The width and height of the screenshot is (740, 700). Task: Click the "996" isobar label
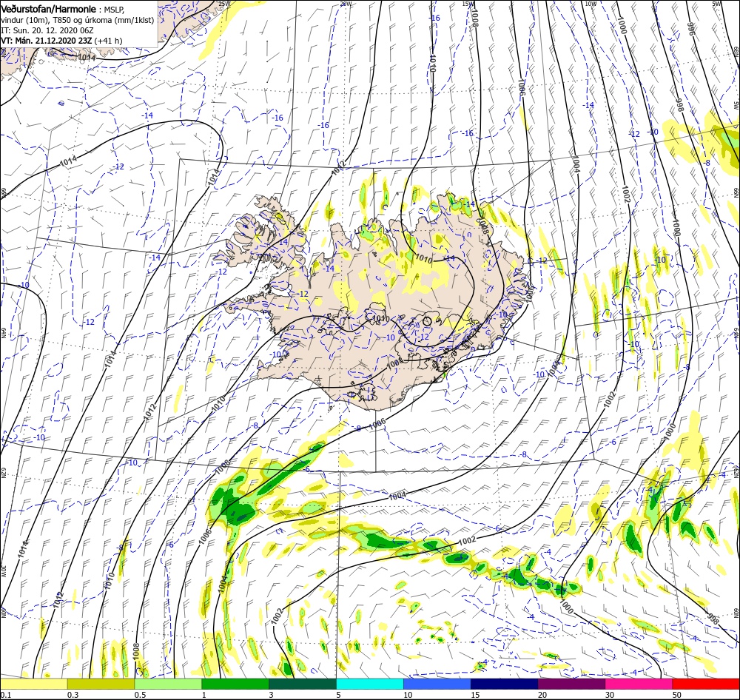[x=691, y=30]
